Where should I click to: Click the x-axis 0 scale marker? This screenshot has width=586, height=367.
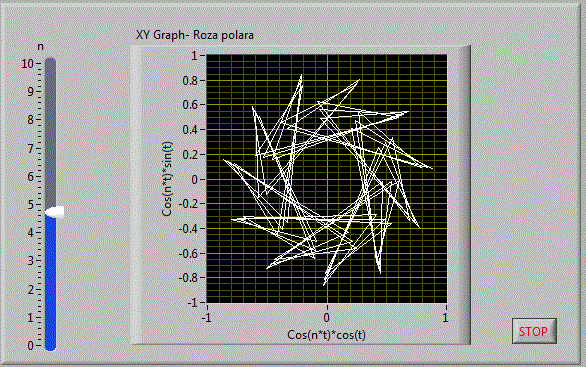(327, 318)
